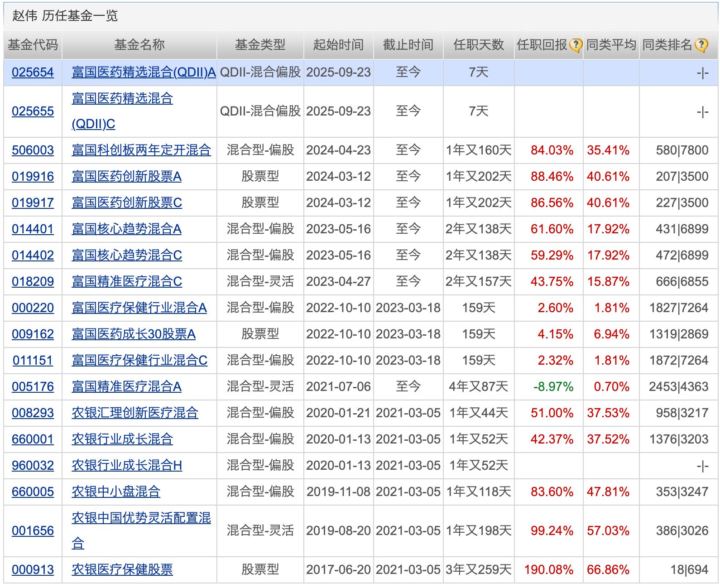Open 农银行业成长混合H link
720x588 pixels.
(127, 466)
